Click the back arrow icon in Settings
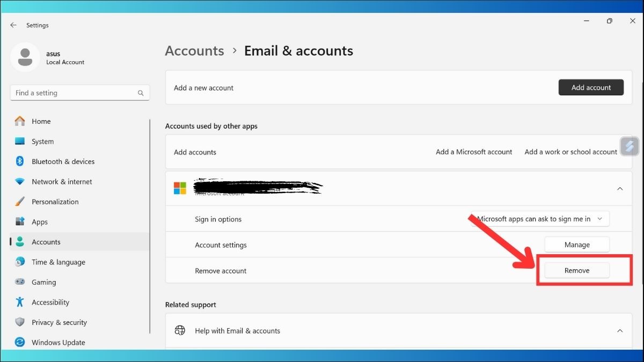 13,25
